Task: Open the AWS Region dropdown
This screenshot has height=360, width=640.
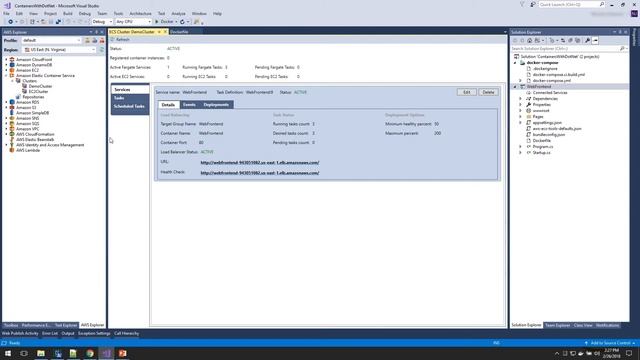Action: coord(59,50)
